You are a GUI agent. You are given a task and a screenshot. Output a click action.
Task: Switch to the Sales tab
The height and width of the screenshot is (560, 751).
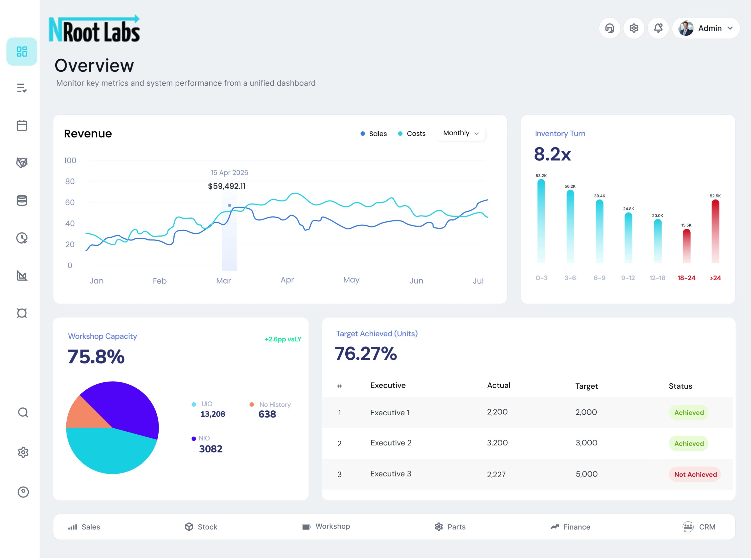pyautogui.click(x=84, y=527)
